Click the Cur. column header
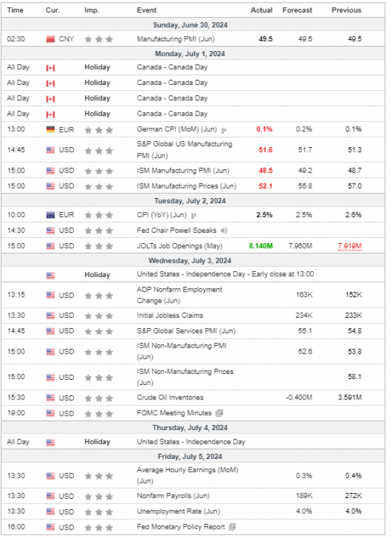The width and height of the screenshot is (392, 538). click(x=52, y=10)
